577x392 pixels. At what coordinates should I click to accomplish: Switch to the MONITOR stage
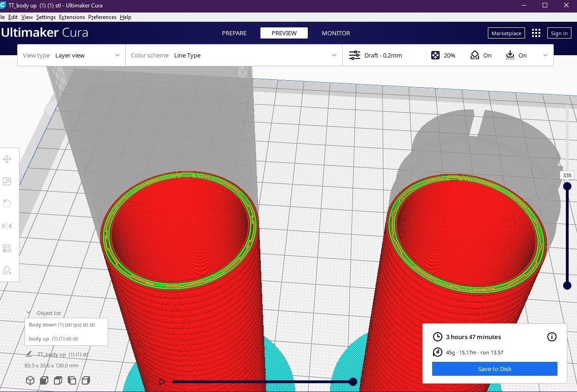[336, 33]
